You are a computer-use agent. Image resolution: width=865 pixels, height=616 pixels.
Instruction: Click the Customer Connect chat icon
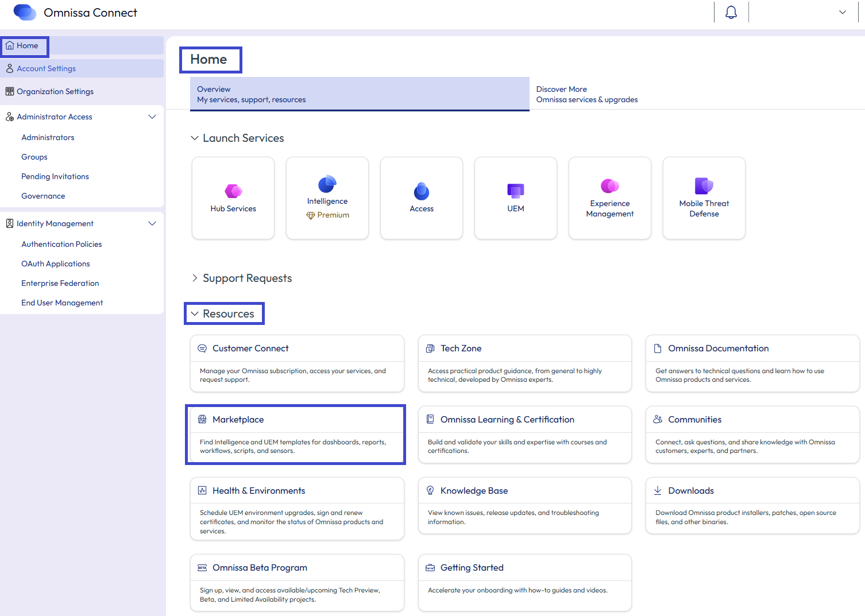pos(202,348)
